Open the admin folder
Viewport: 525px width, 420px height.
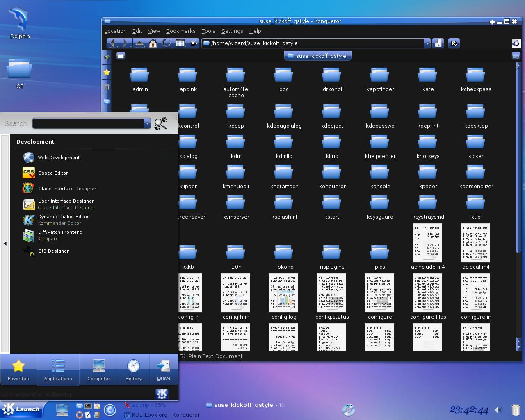coord(140,80)
